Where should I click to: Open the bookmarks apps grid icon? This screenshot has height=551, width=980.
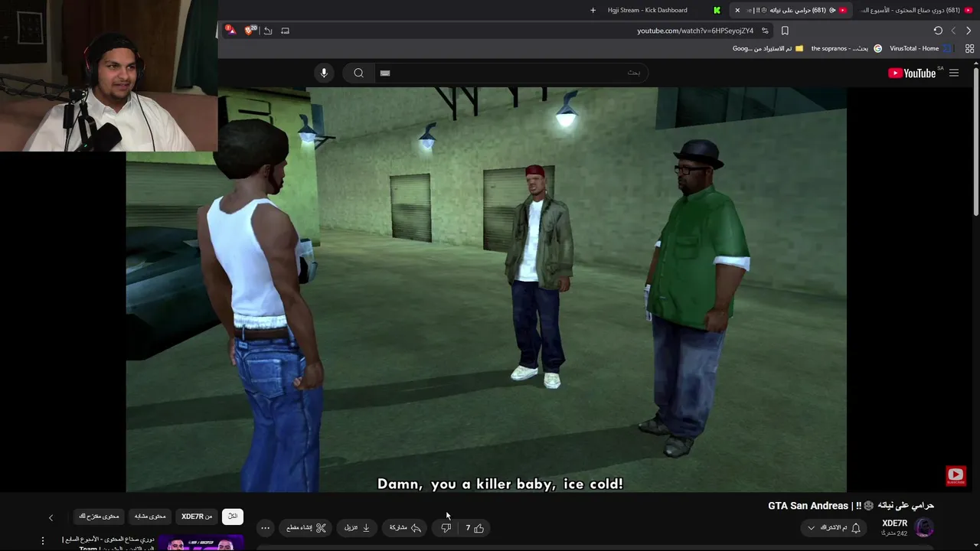click(x=969, y=48)
